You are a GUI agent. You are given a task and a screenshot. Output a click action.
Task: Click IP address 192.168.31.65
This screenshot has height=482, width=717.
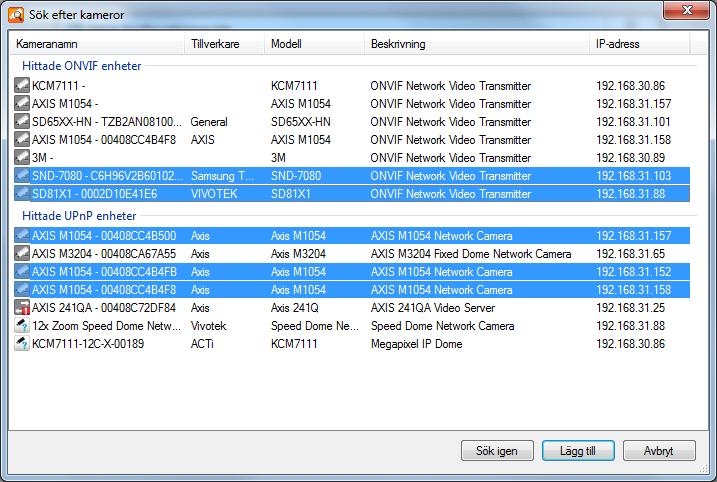(x=631, y=254)
